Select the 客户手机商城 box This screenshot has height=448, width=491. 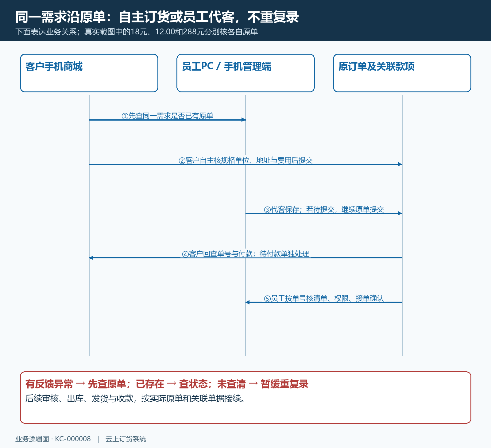[89, 73]
